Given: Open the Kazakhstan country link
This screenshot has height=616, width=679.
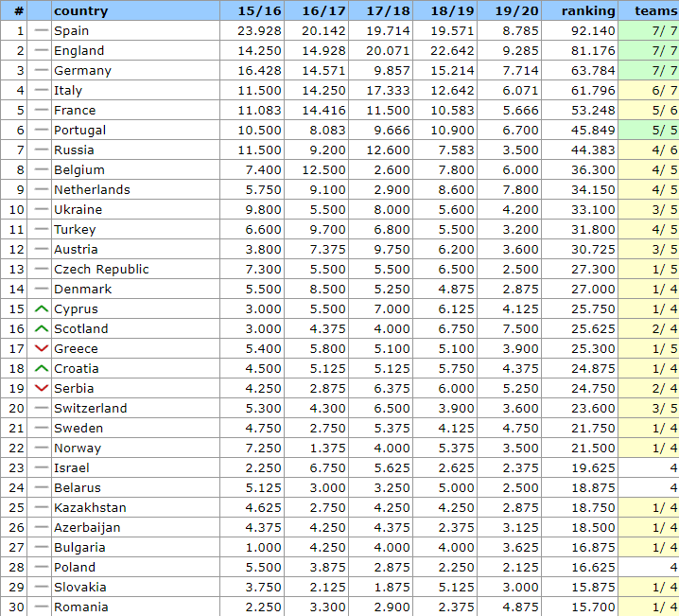Looking at the screenshot, I should (x=90, y=508).
